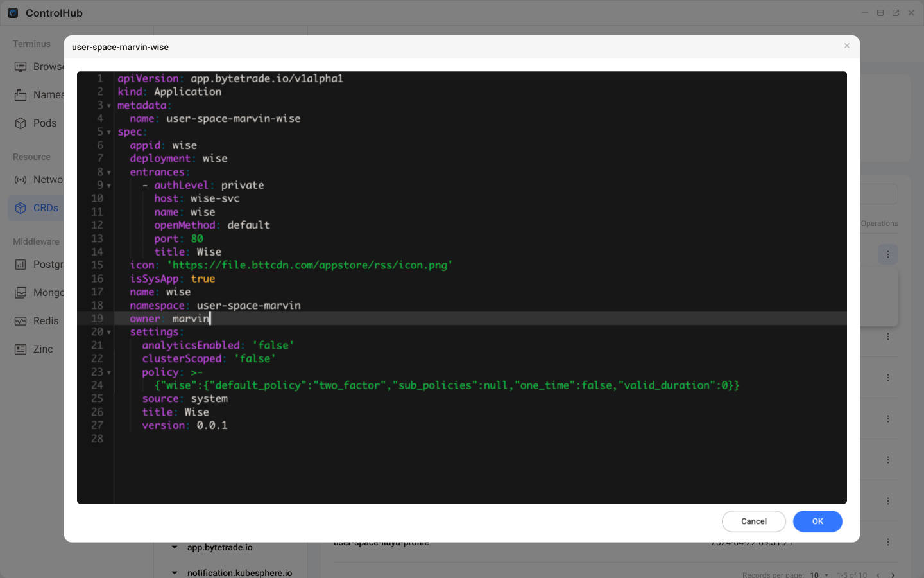This screenshot has height=578, width=924.
Task: Click the 'host: wise-svc' line
Action: pyautogui.click(x=197, y=198)
